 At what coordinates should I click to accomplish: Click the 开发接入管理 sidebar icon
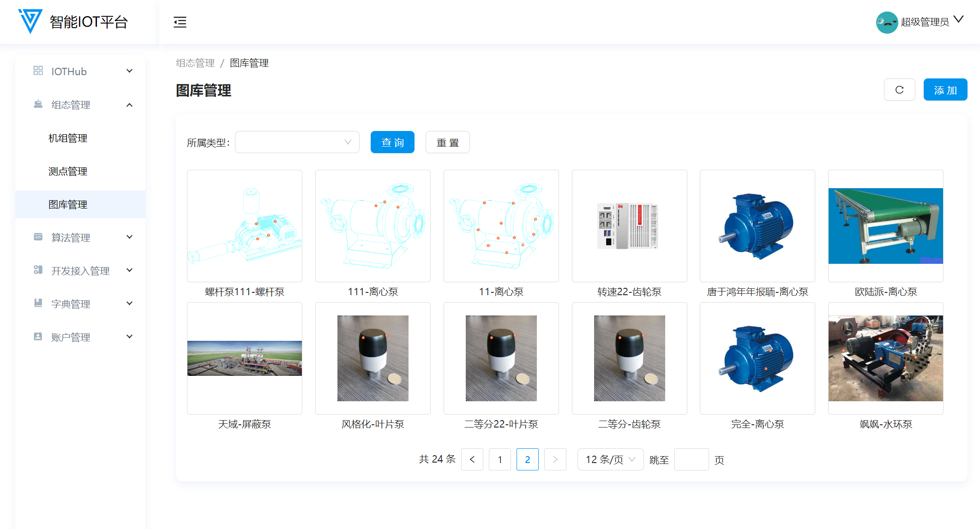[x=38, y=270]
